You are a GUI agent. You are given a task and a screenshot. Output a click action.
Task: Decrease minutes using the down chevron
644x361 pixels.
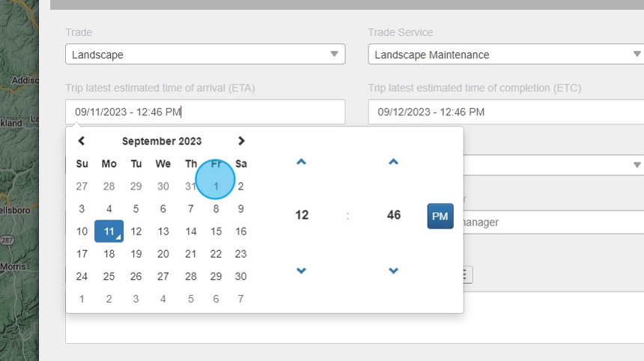[x=393, y=270]
